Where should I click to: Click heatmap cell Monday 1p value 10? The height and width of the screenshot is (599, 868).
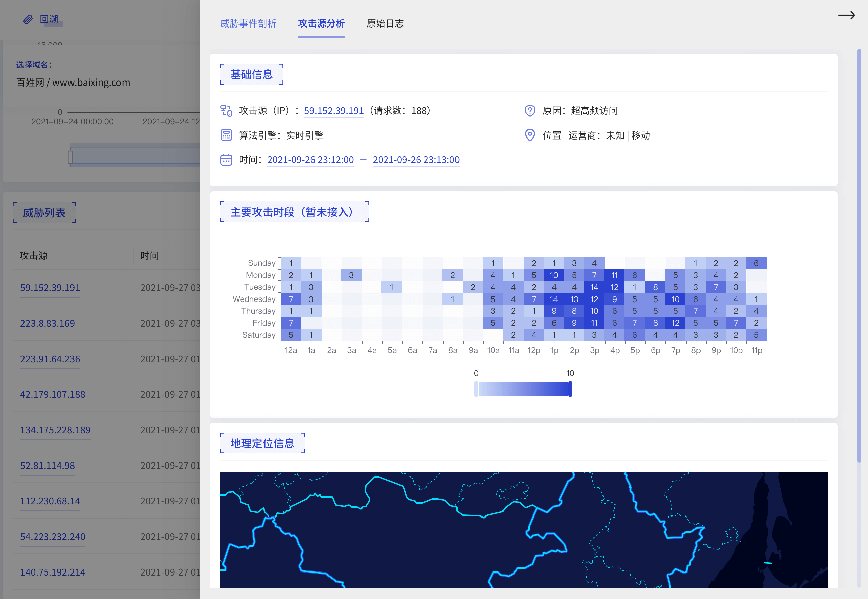click(553, 275)
